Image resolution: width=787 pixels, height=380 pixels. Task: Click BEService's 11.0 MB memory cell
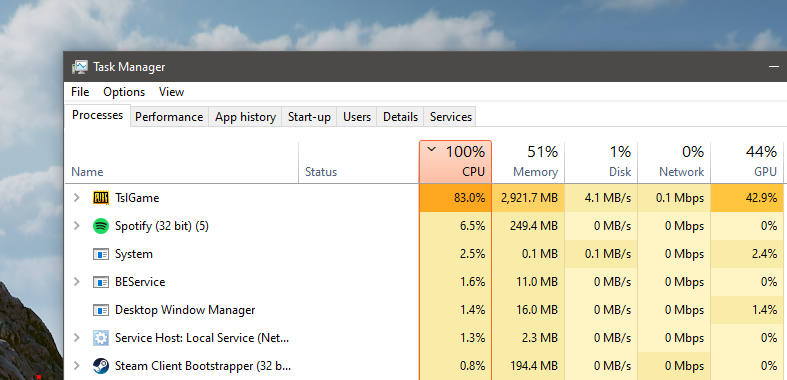528,282
